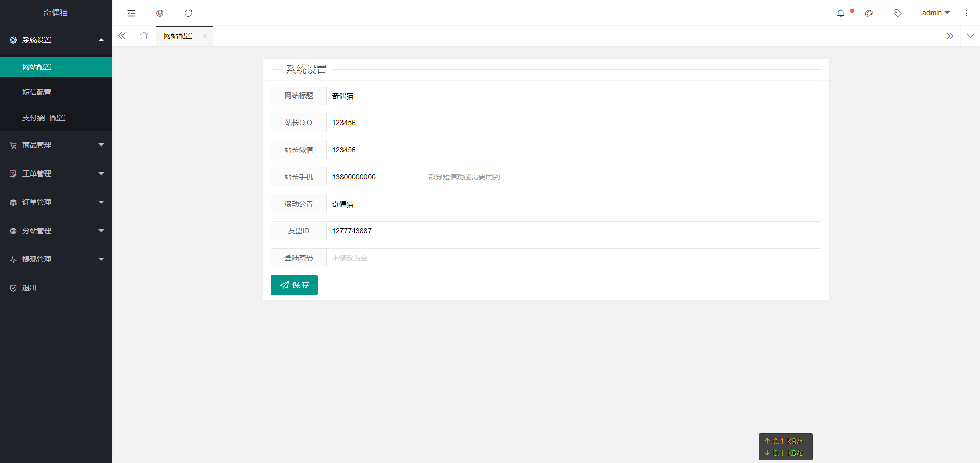Screen dimensions: 980x463
Task: Expand the 商品管理 sidebar menu
Action: (56, 145)
